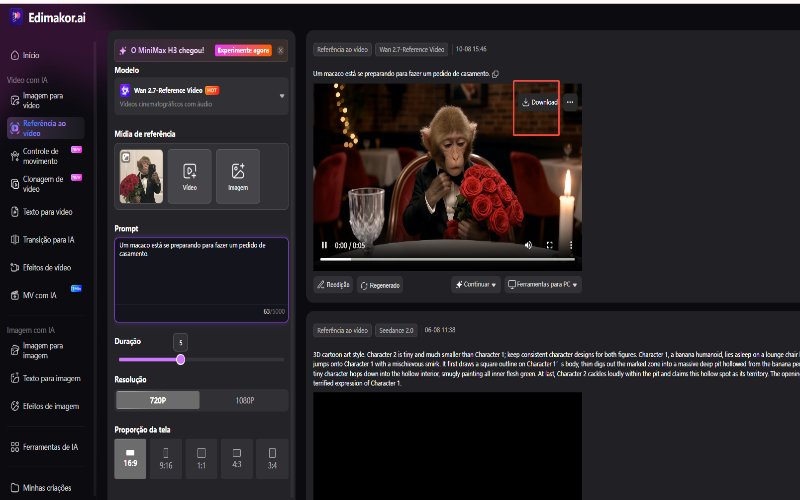Select 1080P resolution
This screenshot has height=500, width=800.
pyautogui.click(x=244, y=401)
